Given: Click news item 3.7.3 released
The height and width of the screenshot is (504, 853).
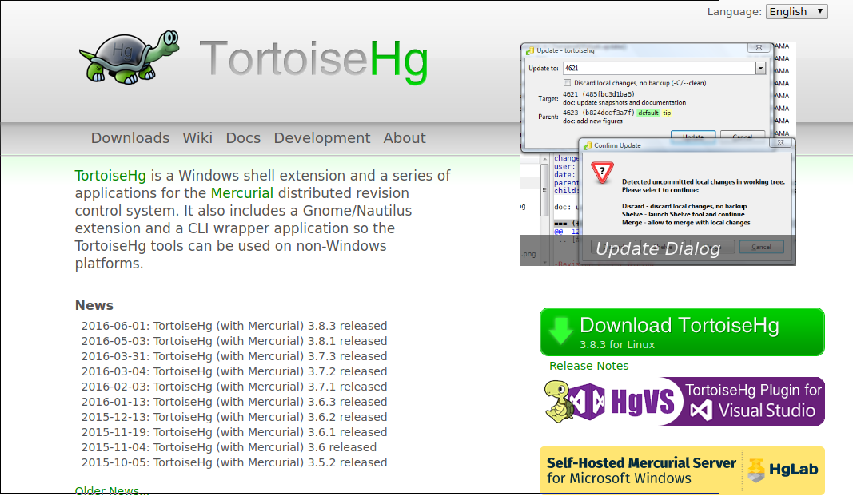Looking at the screenshot, I should tap(234, 356).
